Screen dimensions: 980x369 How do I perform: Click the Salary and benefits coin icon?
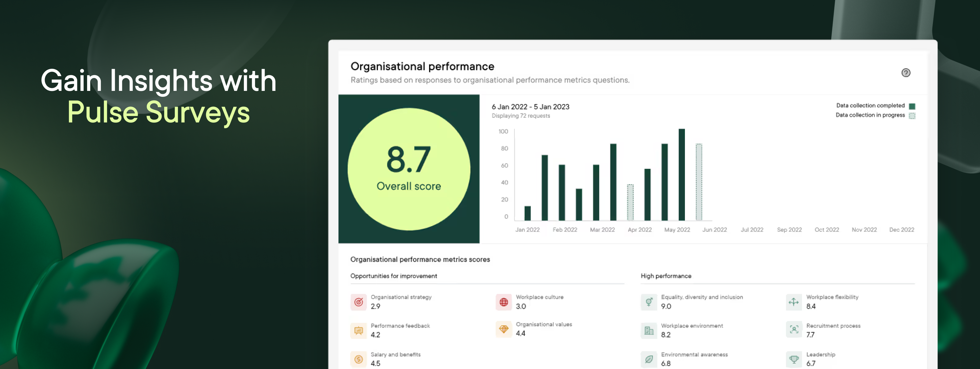click(x=358, y=359)
